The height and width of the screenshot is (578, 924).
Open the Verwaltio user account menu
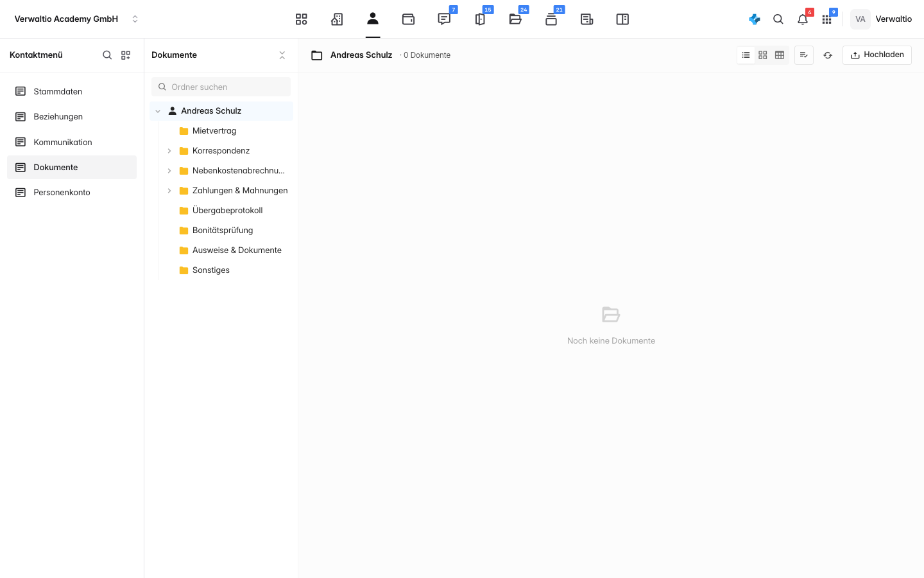point(881,19)
